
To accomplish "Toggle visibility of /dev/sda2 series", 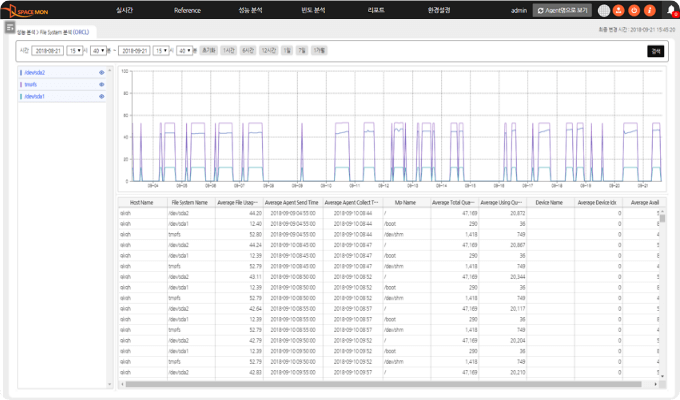I will point(101,72).
